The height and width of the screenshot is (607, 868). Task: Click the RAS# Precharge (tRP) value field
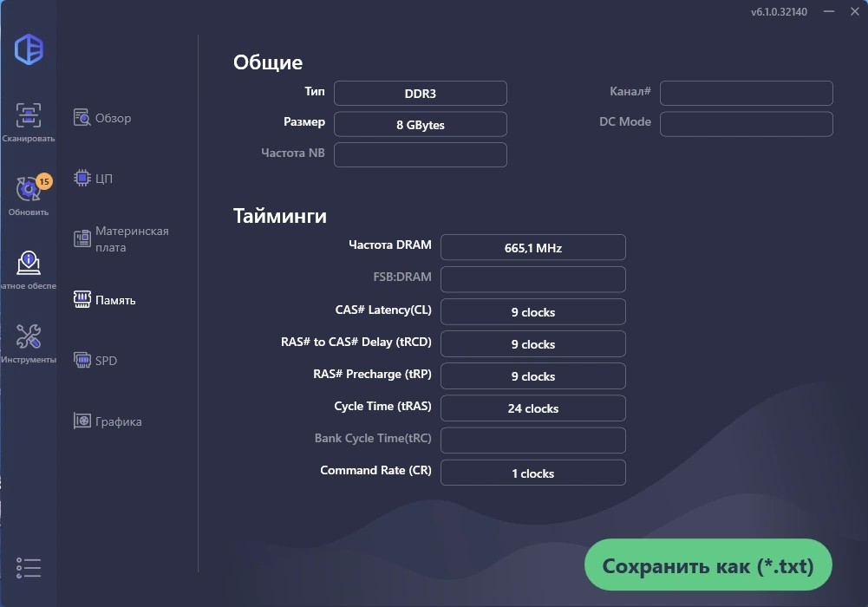coord(533,375)
